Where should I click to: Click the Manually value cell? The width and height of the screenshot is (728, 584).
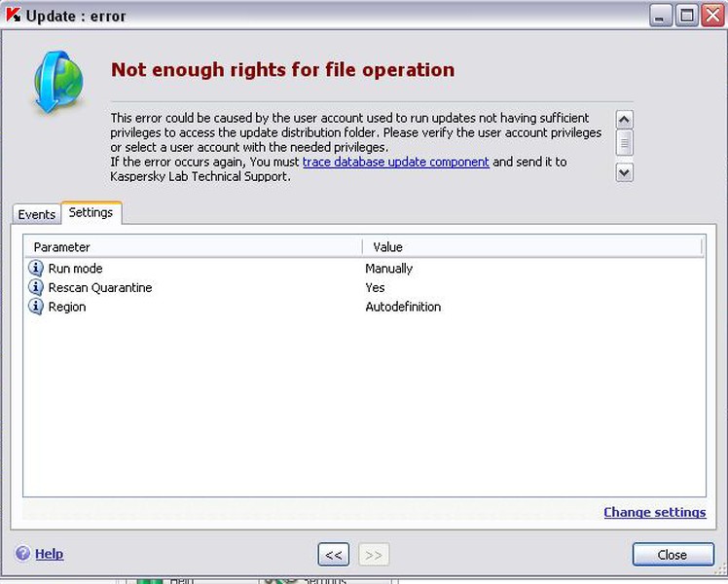coord(388,269)
